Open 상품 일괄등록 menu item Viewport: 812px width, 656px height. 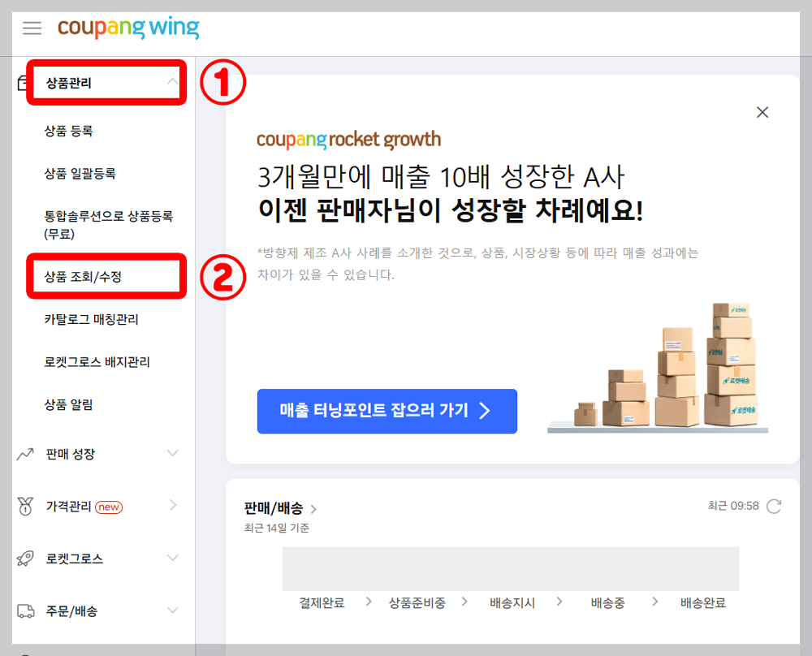point(80,174)
